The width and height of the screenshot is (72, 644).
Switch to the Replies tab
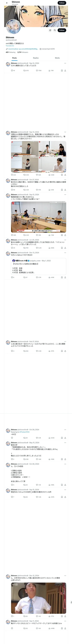click(36, 58)
